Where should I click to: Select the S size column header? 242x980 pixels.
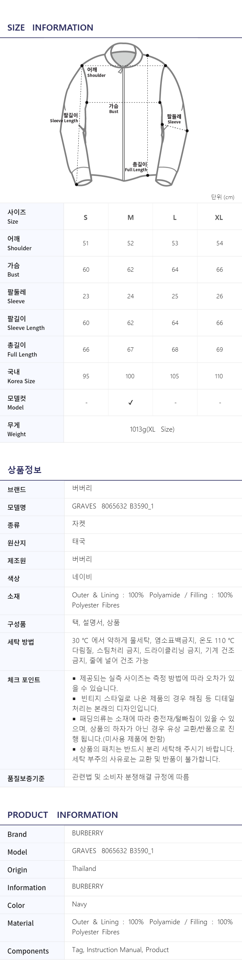(x=86, y=218)
